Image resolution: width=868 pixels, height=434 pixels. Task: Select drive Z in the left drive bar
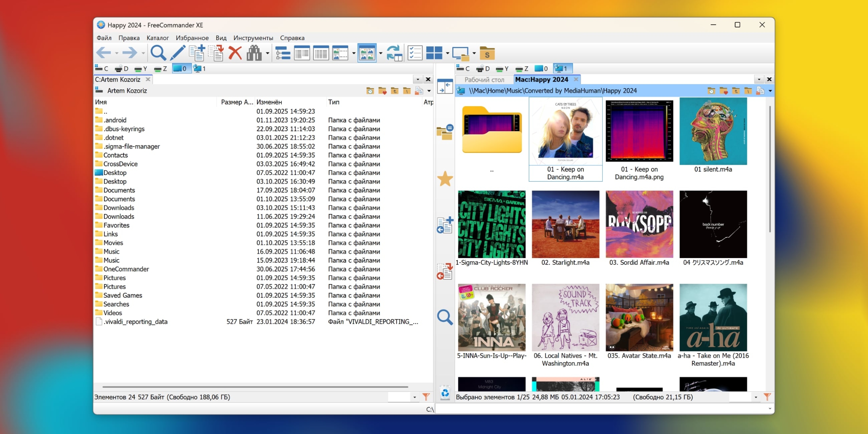161,69
